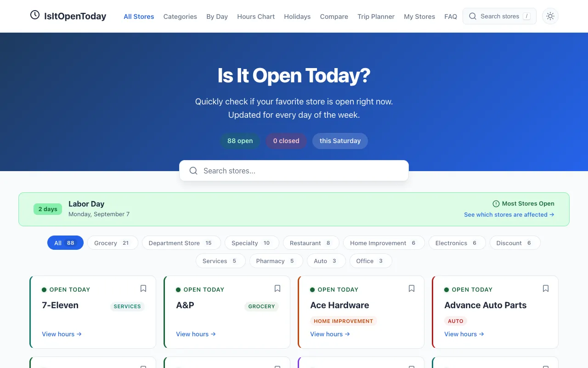Open See which stores are affected link
This screenshot has height=368, width=588.
[x=509, y=215]
